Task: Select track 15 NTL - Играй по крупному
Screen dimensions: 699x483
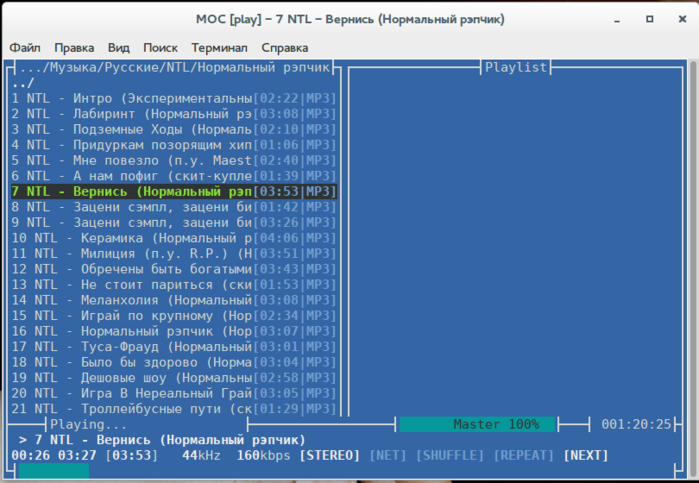Action: tap(174, 316)
